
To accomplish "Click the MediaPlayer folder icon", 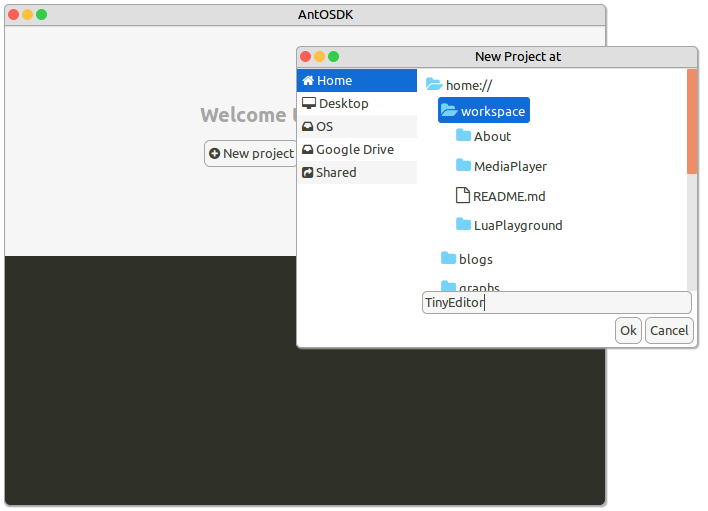I will click(x=463, y=166).
